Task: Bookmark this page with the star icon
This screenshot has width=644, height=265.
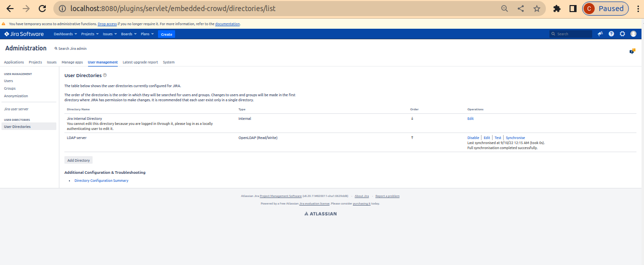Action: pos(537,9)
